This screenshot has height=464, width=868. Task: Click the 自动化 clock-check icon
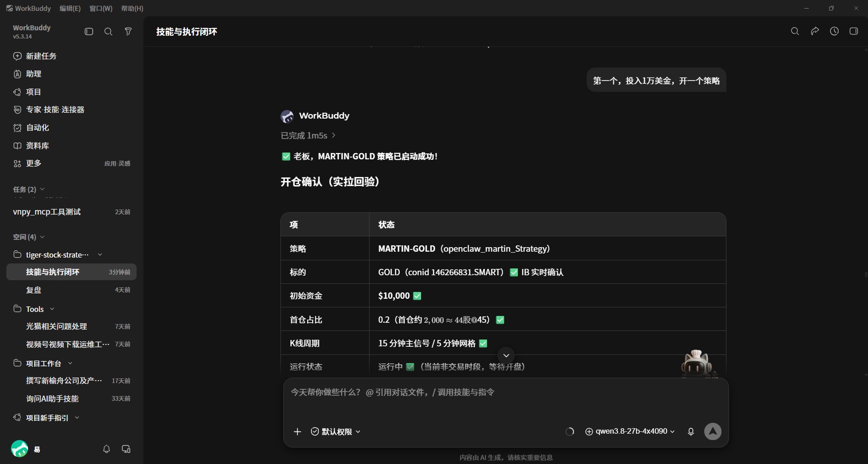[x=17, y=128]
